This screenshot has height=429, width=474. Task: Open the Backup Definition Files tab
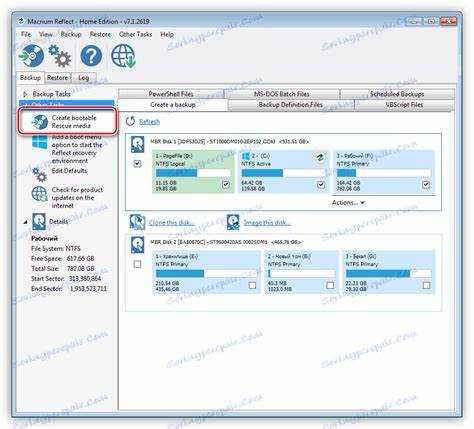[291, 105]
